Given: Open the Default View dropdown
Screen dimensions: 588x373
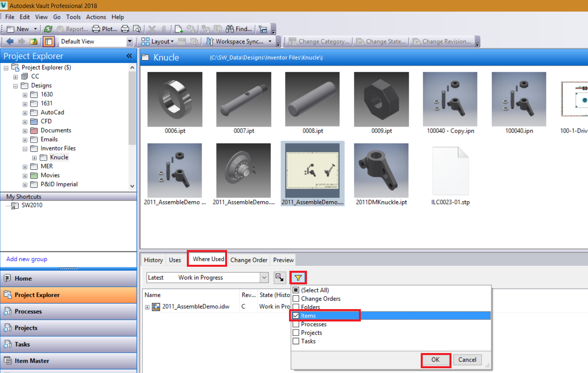Looking at the screenshot, I should click(129, 41).
